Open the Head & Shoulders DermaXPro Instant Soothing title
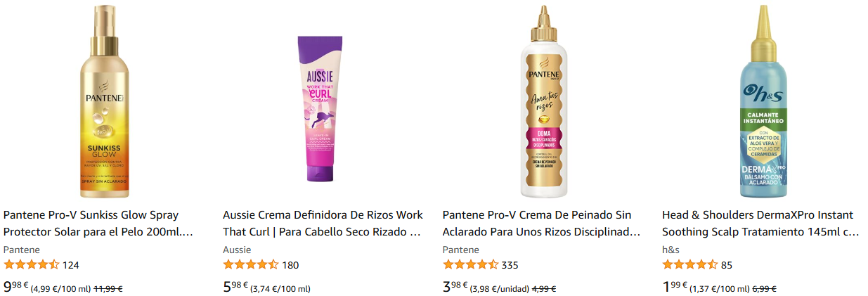868x296 pixels. pyautogui.click(x=760, y=223)
